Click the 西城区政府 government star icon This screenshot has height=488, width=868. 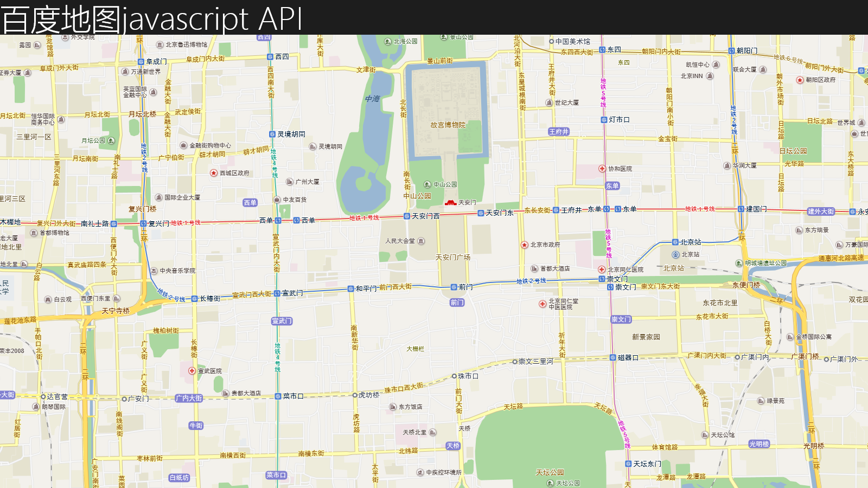pos(214,173)
